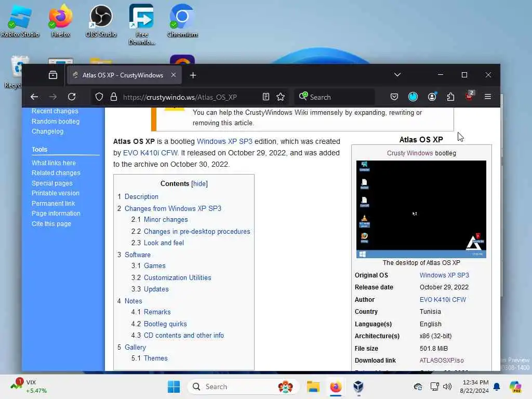The image size is (532, 399).
Task: Click Crusty Windows link in the infobox
Action: tap(410, 153)
